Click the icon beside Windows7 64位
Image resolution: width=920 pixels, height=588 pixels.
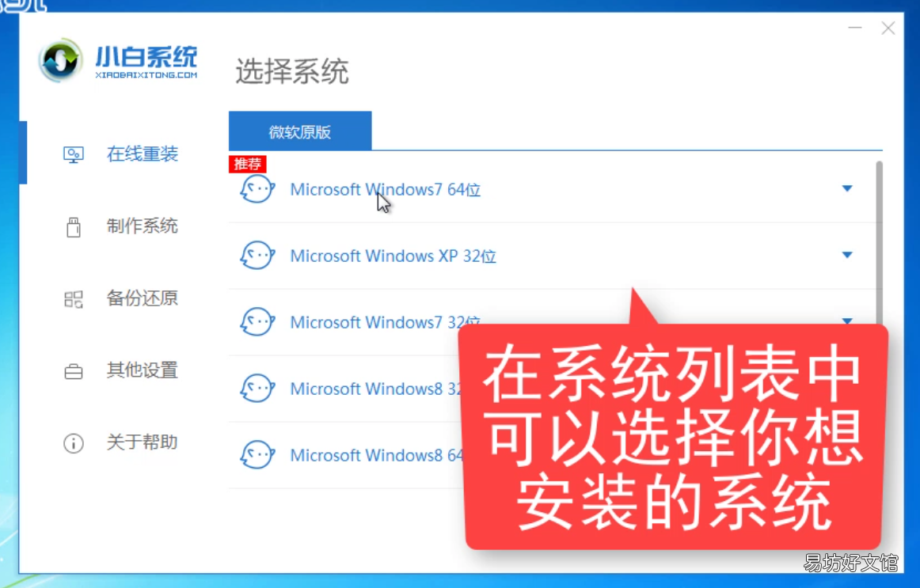point(257,189)
